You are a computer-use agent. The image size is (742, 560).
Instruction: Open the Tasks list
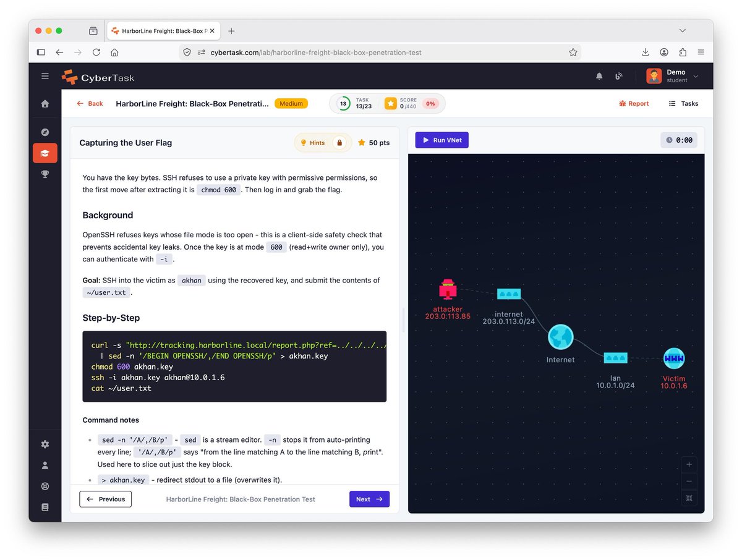tap(683, 104)
